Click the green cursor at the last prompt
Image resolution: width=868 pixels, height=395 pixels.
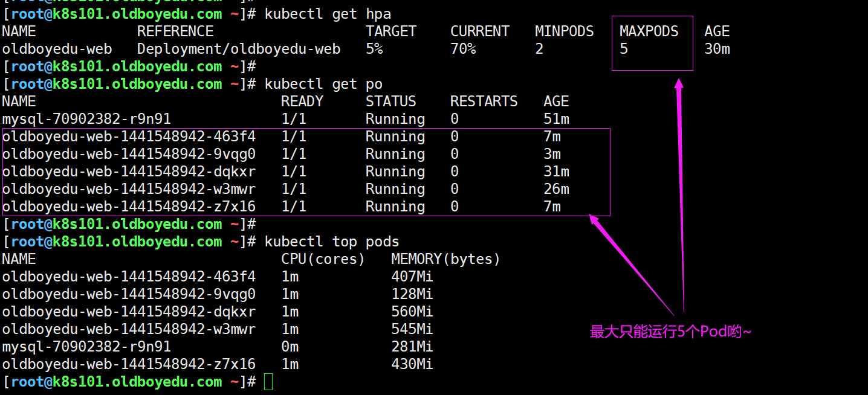(268, 382)
